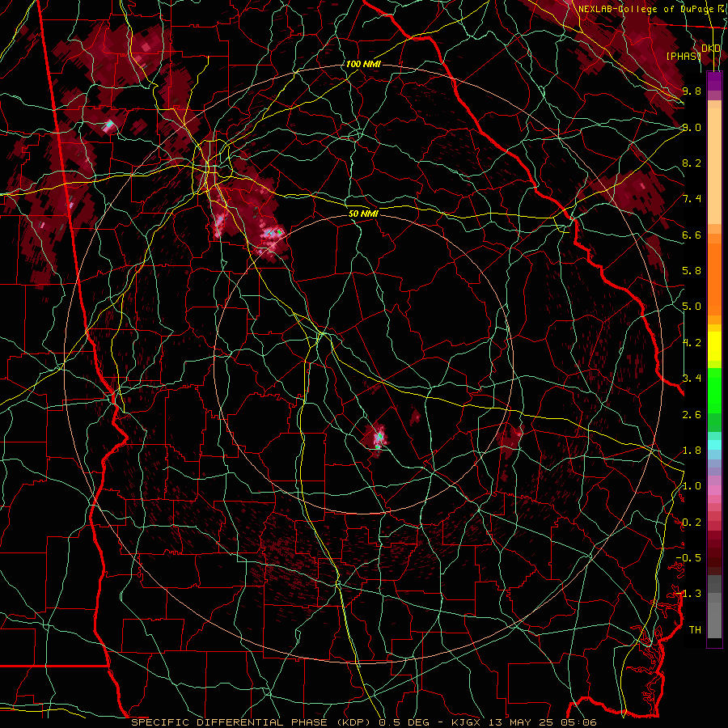Screen dimensions: 728x728
Task: Click the 4.2 legend scale value
Action: [692, 343]
